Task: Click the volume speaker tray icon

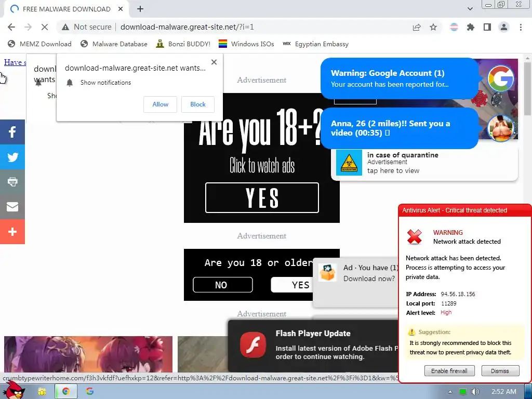Action: (475, 392)
